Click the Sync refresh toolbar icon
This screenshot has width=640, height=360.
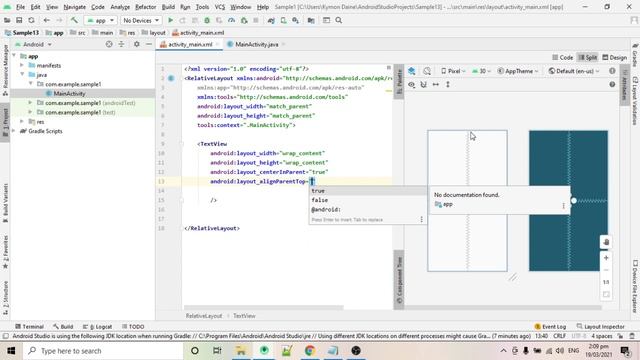pyautogui.click(x=31, y=20)
